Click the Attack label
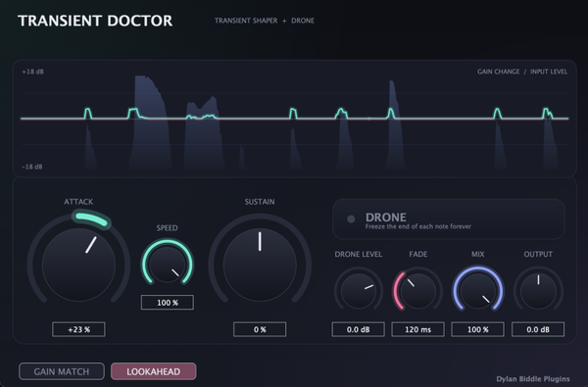Image resolution: width=588 pixels, height=387 pixels. 78,202
